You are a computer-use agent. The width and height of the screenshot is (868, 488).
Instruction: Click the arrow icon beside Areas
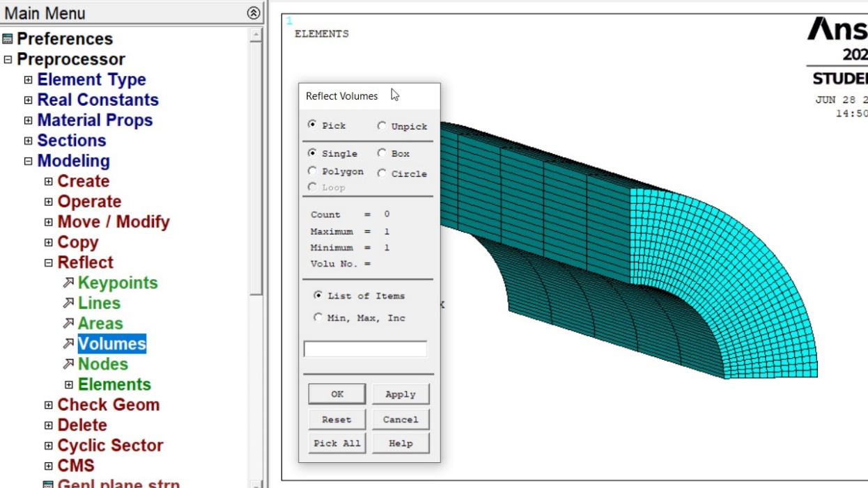68,323
